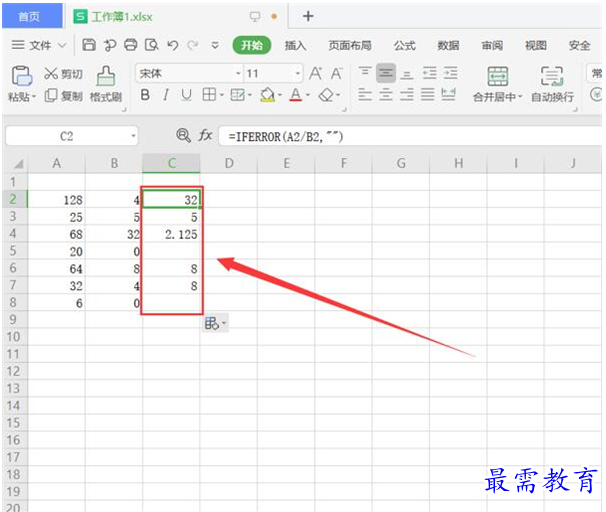Image resolution: width=606 pixels, height=512 pixels.
Task: Expand the fill color dropdown arrow
Action: (x=280, y=95)
